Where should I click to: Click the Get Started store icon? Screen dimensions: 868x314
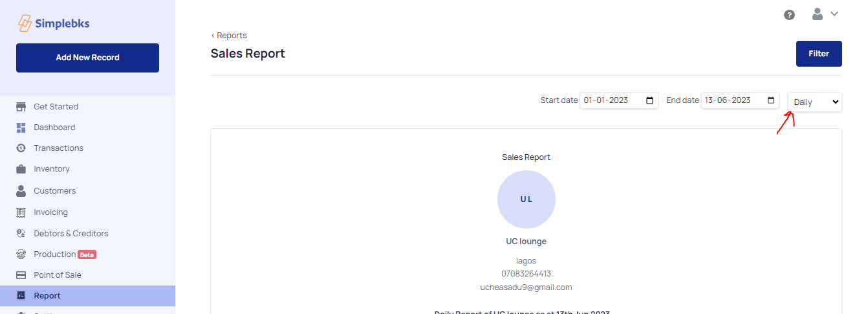(21, 107)
